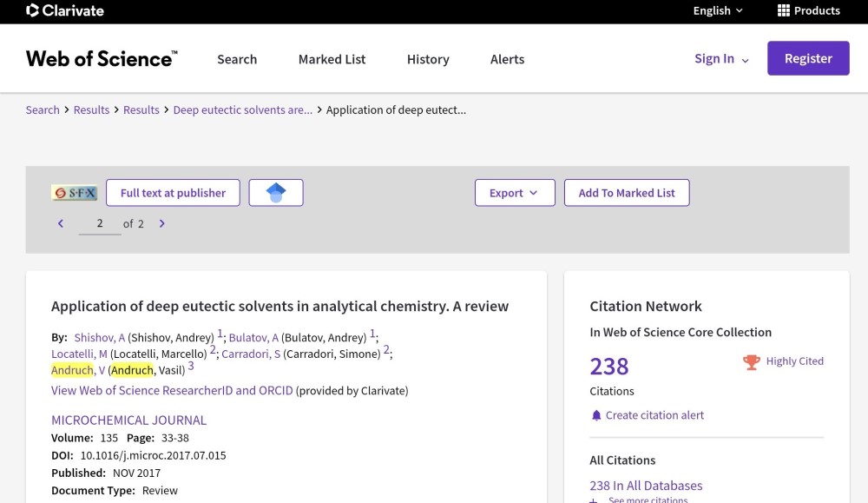Open author link Carradori, S
This screenshot has height=503, width=868.
coord(251,354)
